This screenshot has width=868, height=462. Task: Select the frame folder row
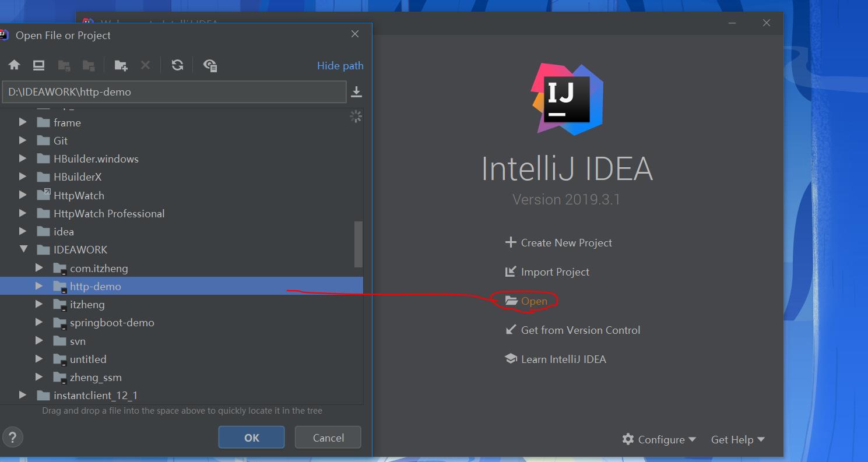tap(181, 122)
